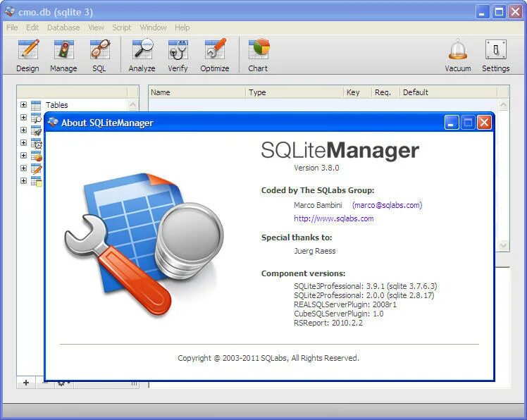Image resolution: width=527 pixels, height=420 pixels.
Task: Click the marco@sqlabs.com email link
Action: (387, 205)
